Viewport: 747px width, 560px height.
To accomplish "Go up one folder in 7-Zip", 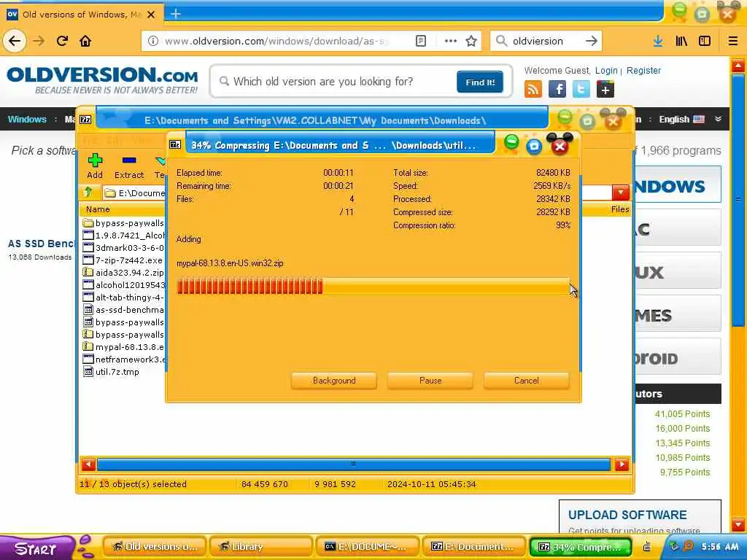I will pos(88,192).
